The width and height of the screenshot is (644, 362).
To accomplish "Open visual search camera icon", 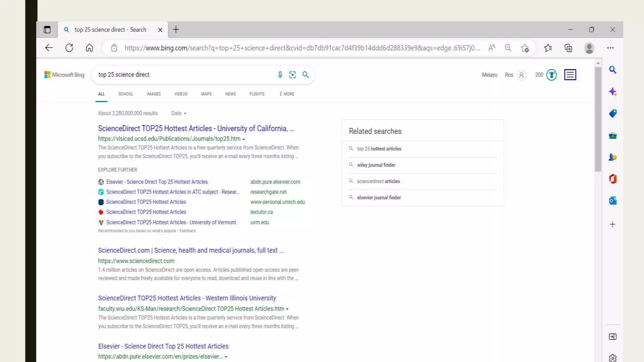I will (292, 75).
